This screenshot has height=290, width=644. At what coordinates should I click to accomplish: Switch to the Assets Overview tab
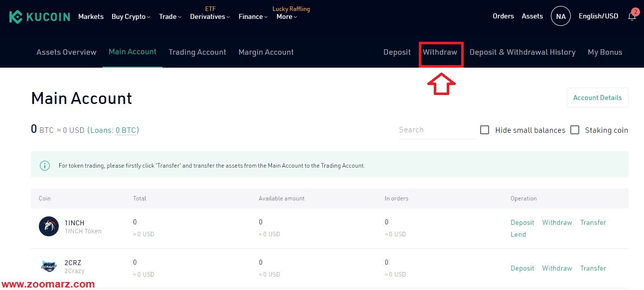[66, 52]
